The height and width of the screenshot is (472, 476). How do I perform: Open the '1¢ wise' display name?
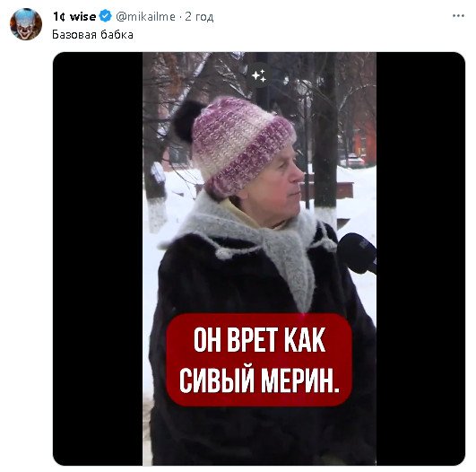[74, 16]
